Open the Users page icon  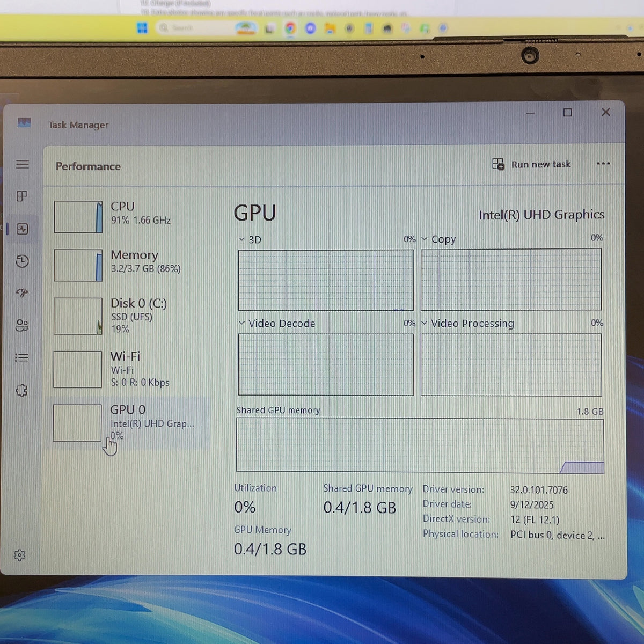tap(22, 325)
